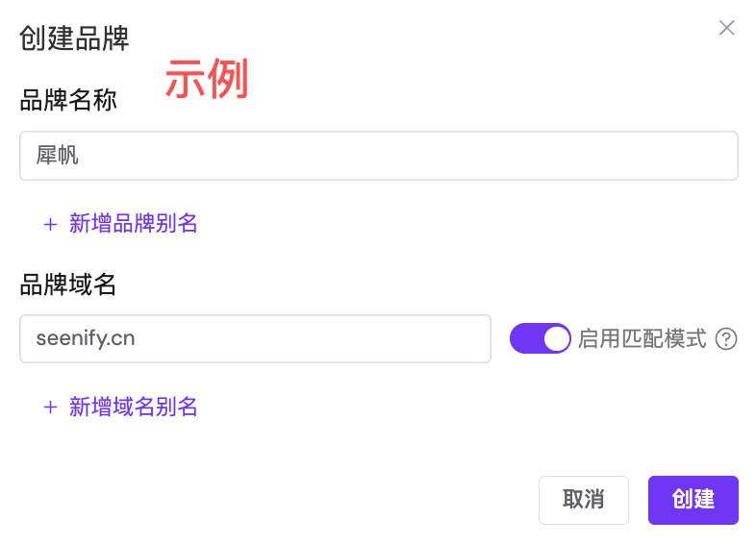Open the question mark help for 启用匹配模式
Screen dimensions: 756x544
coord(726,339)
